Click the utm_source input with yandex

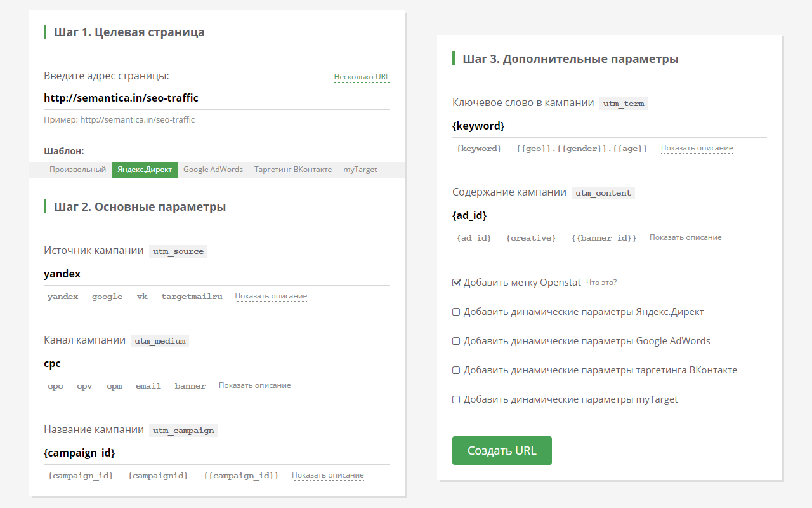click(x=216, y=274)
